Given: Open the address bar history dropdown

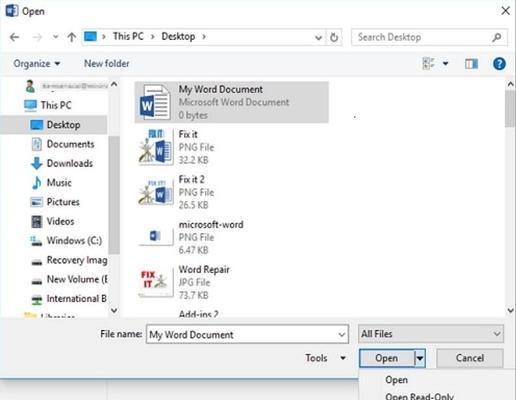Looking at the screenshot, I should [318, 37].
